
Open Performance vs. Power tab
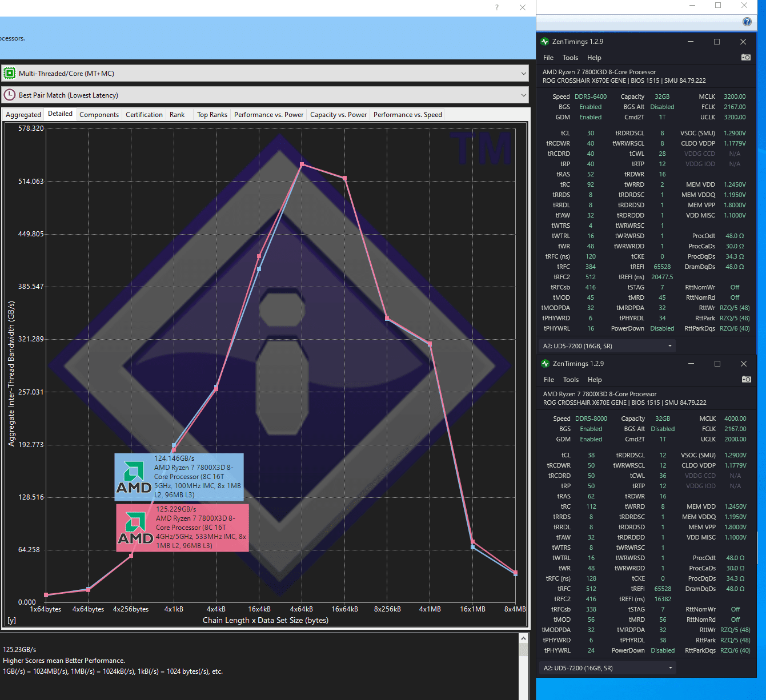tap(268, 115)
